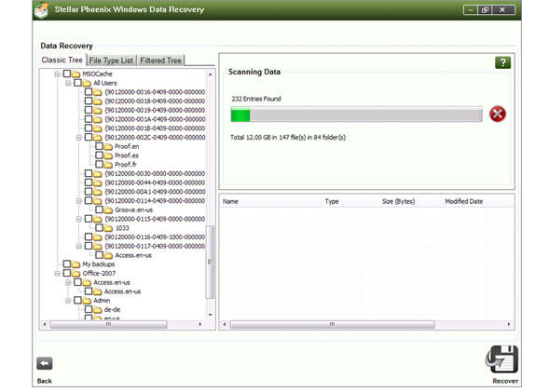Click the Admin folder icon

(x=87, y=301)
